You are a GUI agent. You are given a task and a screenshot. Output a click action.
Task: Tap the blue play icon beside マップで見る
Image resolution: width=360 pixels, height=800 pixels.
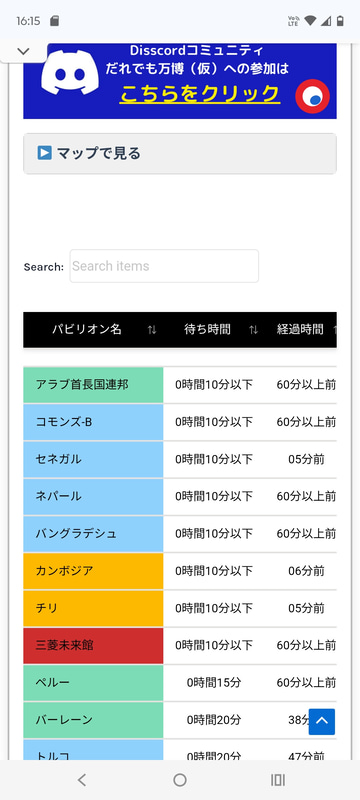point(45,153)
